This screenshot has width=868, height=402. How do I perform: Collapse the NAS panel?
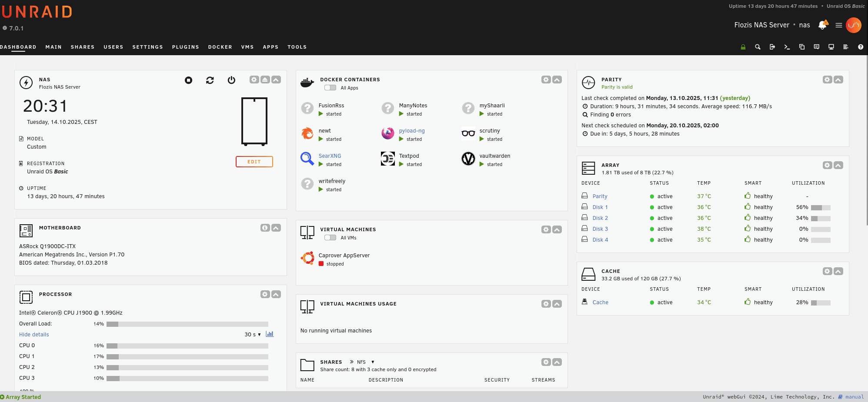pos(276,80)
